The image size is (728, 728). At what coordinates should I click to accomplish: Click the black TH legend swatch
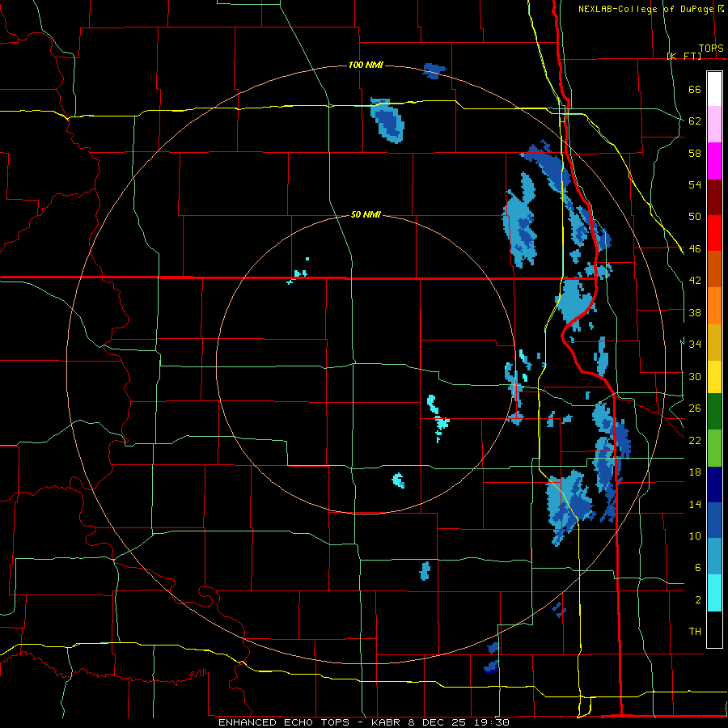pyautogui.click(x=714, y=629)
